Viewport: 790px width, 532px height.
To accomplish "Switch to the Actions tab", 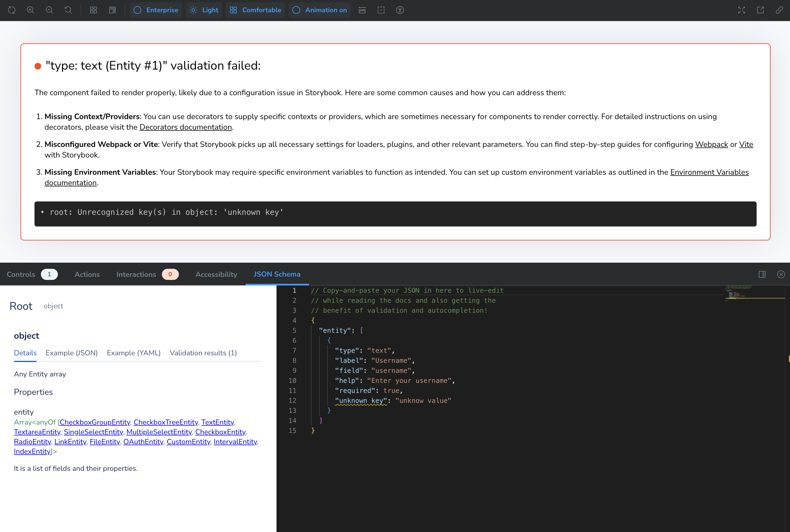I will (87, 274).
